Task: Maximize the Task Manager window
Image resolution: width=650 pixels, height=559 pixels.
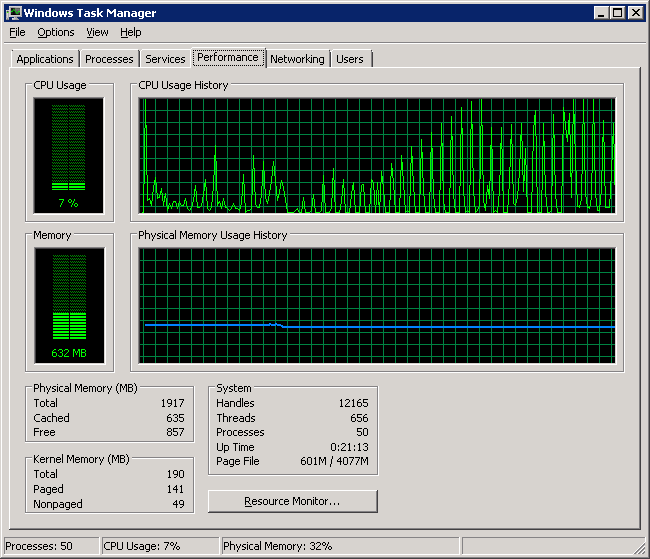Action: (x=617, y=13)
